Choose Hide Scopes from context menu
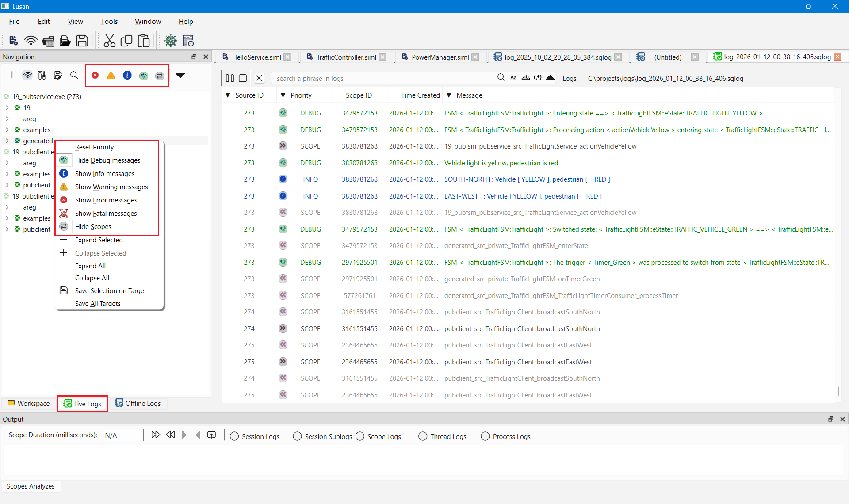Screen dimensions: 849x504 click(x=93, y=226)
